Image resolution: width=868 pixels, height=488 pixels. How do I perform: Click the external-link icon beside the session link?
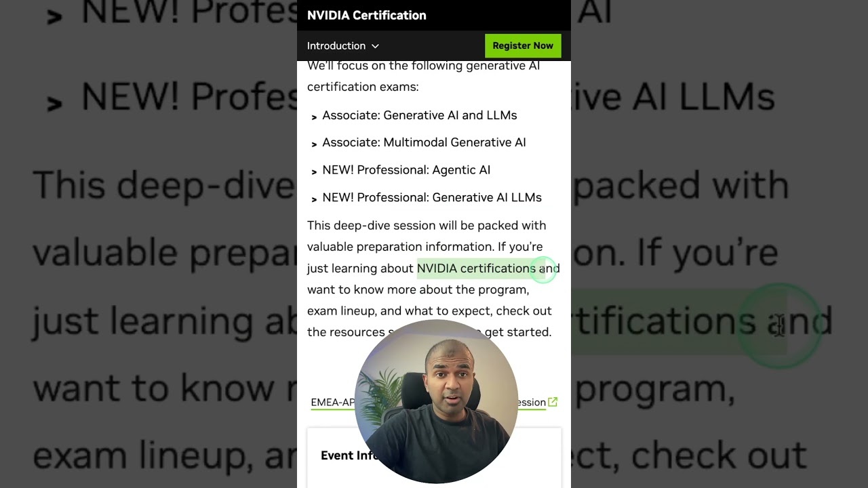[x=553, y=402]
